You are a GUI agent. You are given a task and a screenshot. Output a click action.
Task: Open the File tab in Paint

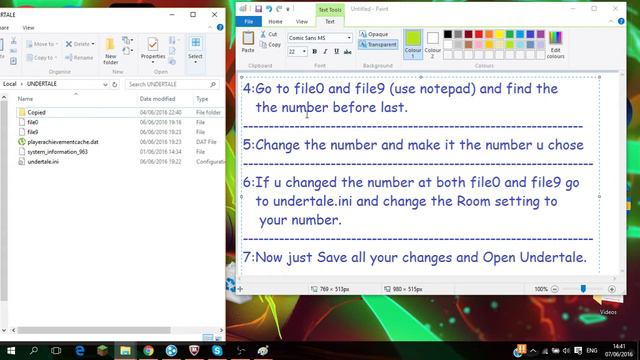point(249,22)
